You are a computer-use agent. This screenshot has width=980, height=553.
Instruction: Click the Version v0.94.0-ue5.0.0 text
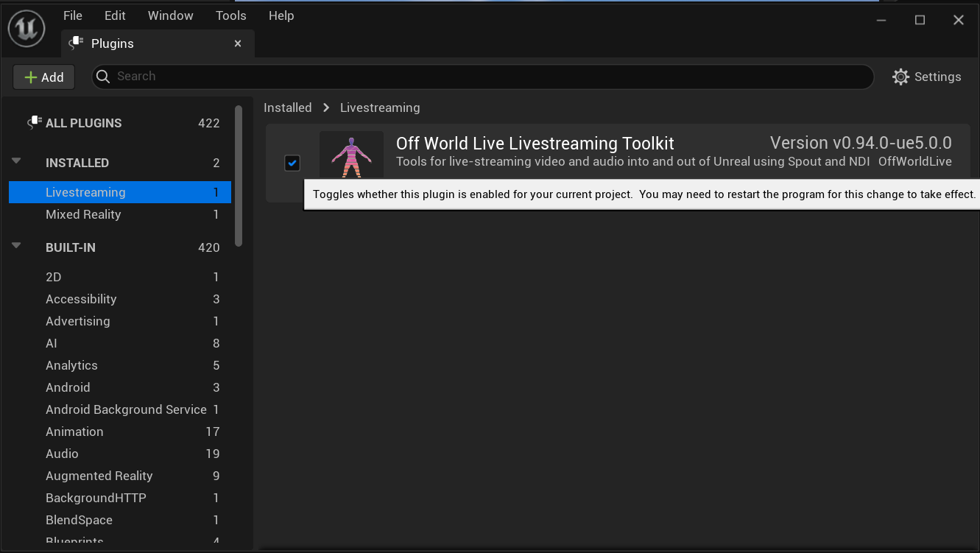coord(861,143)
